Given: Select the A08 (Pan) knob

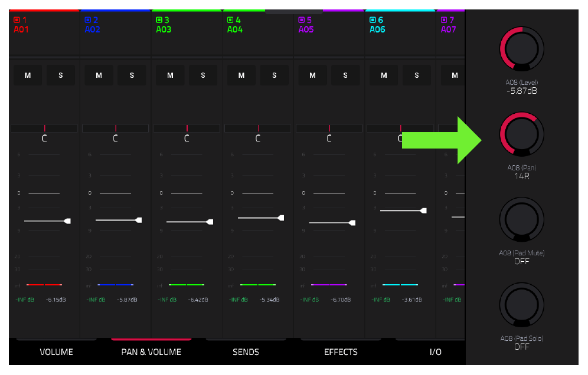Looking at the screenshot, I should pyautogui.click(x=522, y=134).
